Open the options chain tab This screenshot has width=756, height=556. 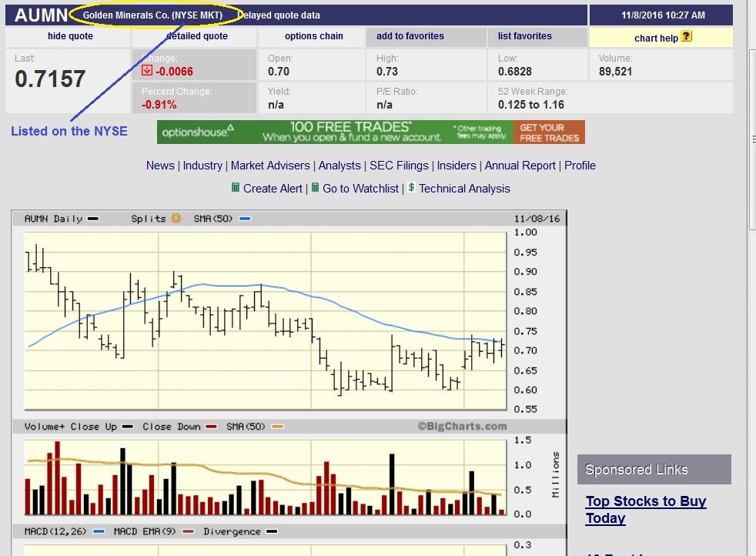(314, 36)
